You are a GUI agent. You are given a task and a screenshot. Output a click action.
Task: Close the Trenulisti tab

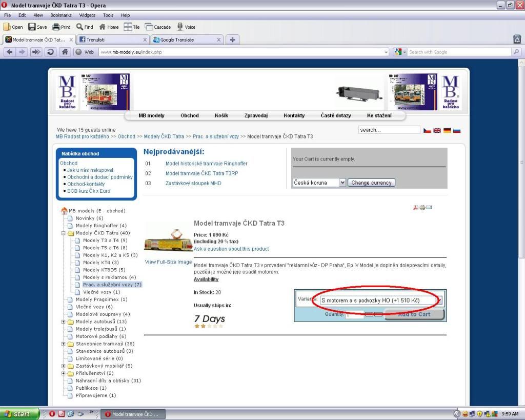coord(145,39)
